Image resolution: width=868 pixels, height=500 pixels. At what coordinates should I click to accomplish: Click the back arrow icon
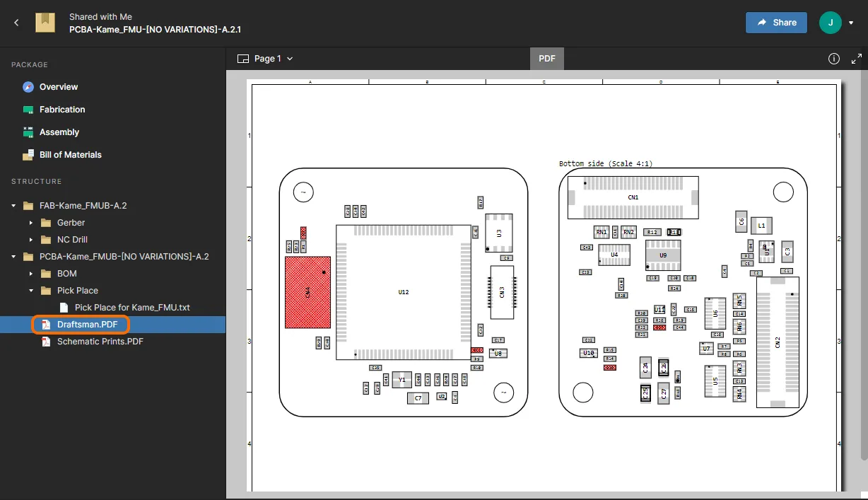[16, 23]
